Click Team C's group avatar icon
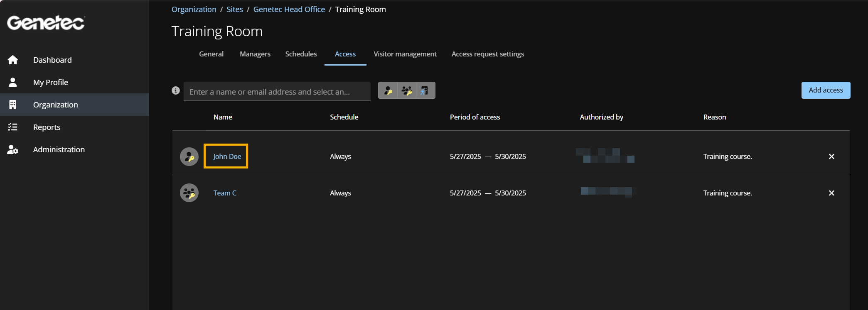Screen dimensions: 868x310 click(189, 193)
